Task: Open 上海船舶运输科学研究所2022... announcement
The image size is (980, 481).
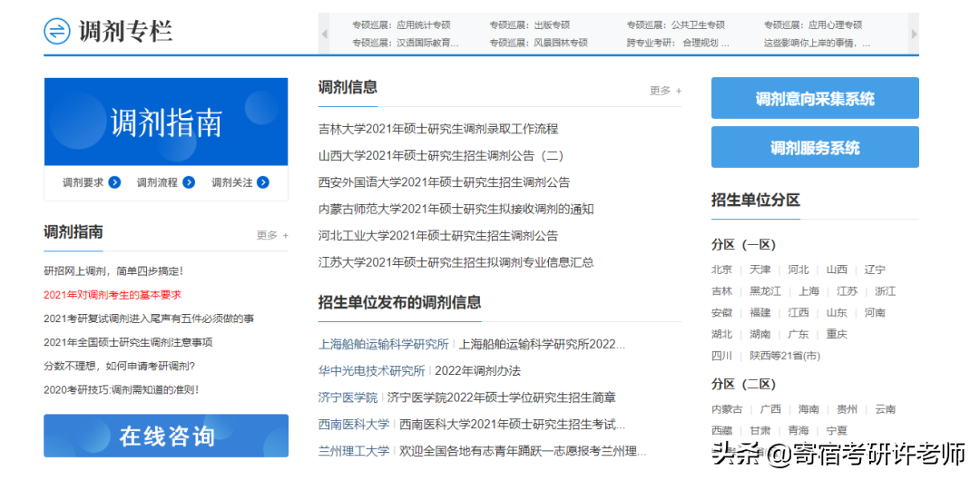Action: click(542, 344)
